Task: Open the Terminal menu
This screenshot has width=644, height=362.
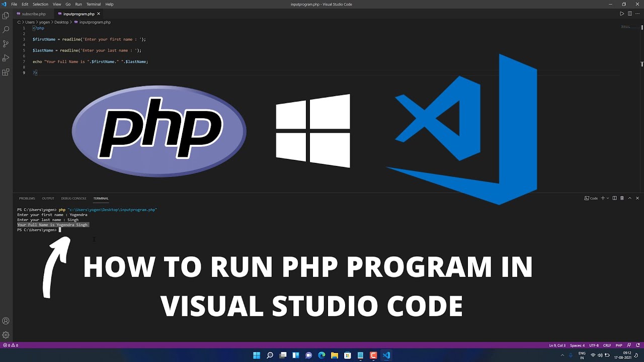Action: 94,4
